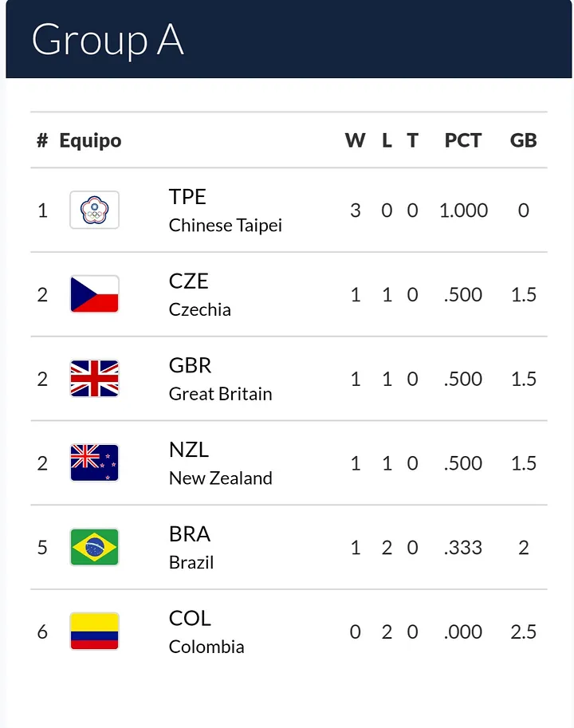
Task: Click the New Zealand flag icon
Action: 94,462
